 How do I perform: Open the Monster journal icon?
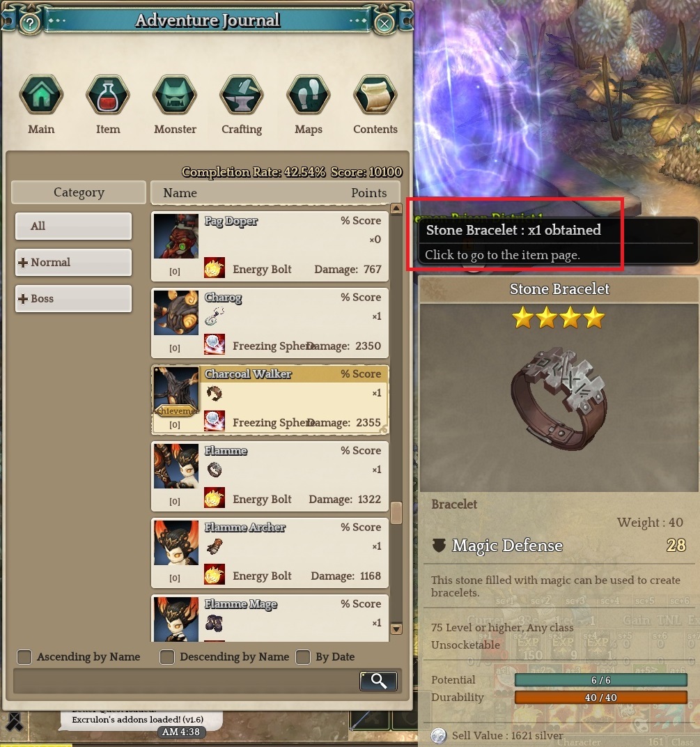(x=175, y=95)
